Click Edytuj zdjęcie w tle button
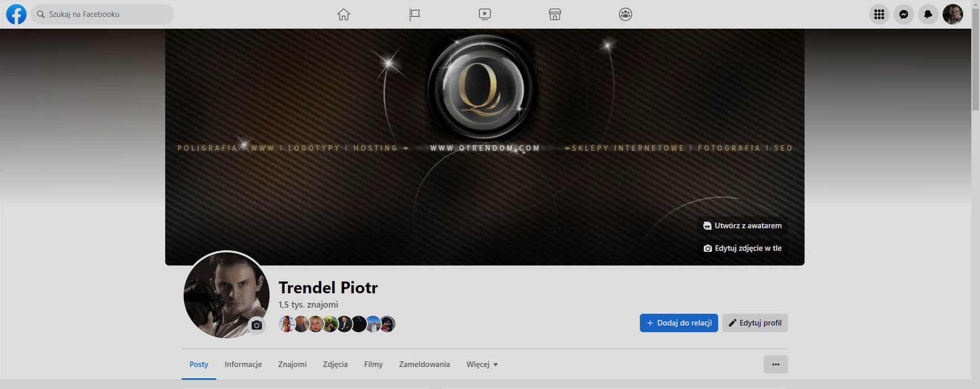Image resolution: width=980 pixels, height=389 pixels. point(743,248)
